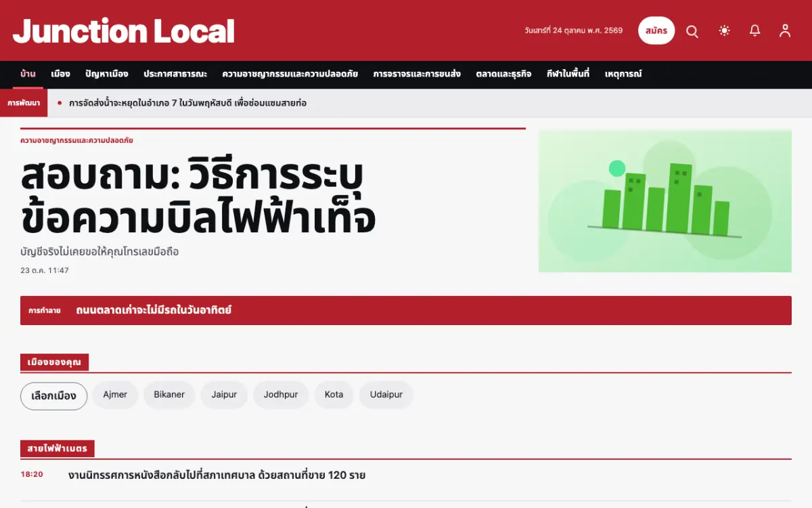Viewport: 812px width, 508px height.
Task: Open the search icon in header
Action: (692, 31)
